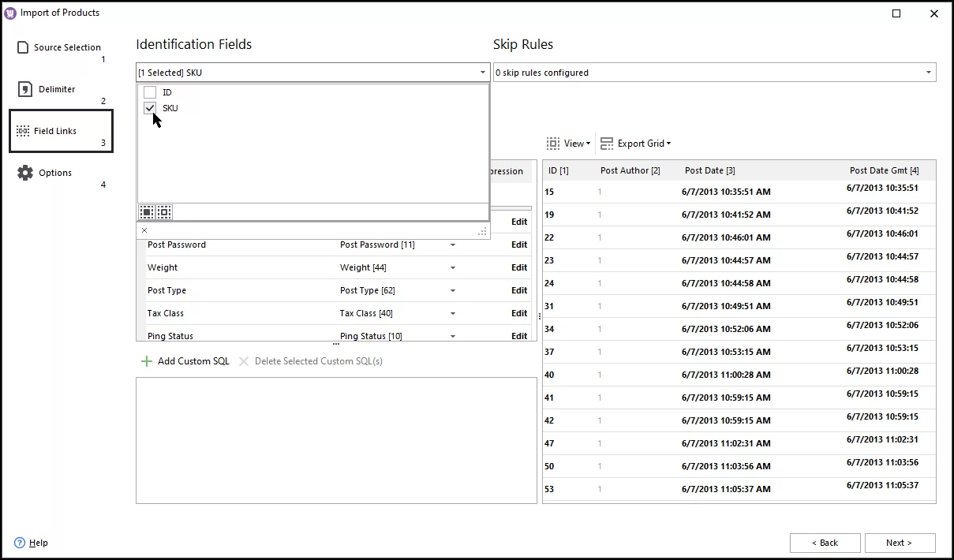Image resolution: width=954 pixels, height=560 pixels.
Task: Click the Export Grid icon on the grid toolbar
Action: tap(607, 144)
